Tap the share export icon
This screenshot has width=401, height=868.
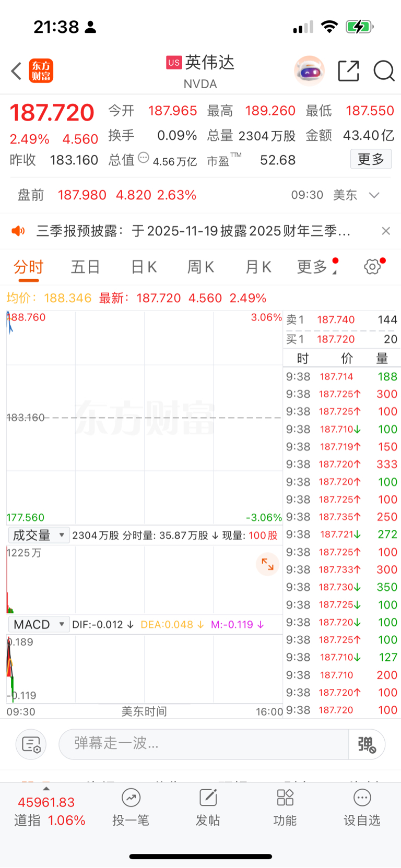pos(348,71)
